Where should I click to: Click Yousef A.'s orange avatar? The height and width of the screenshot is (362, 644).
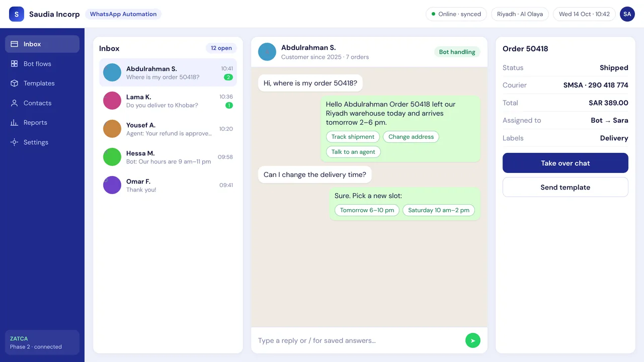[112, 129]
